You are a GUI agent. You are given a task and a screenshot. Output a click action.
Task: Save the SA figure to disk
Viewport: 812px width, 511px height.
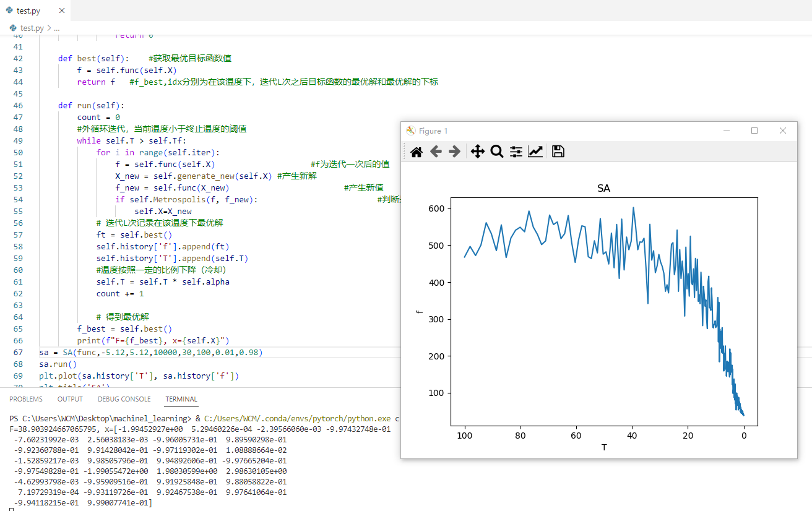pyautogui.click(x=558, y=151)
